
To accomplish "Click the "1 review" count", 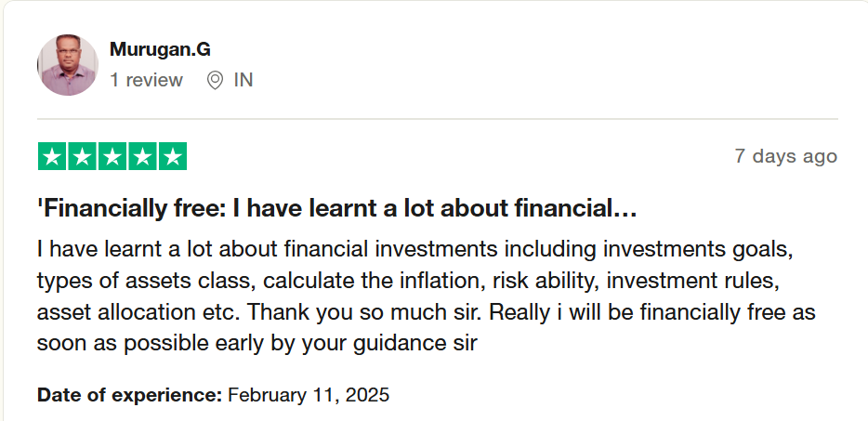I will tap(146, 80).
